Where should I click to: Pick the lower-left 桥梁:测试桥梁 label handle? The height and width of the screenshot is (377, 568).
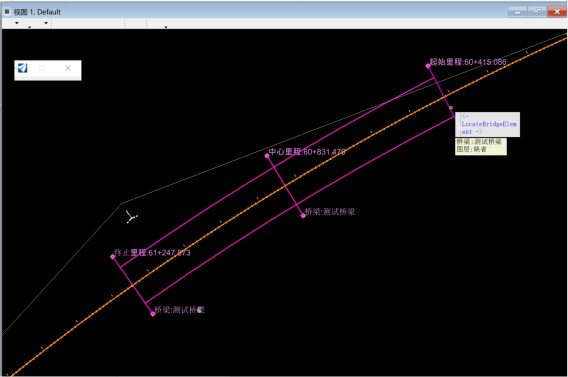click(153, 314)
